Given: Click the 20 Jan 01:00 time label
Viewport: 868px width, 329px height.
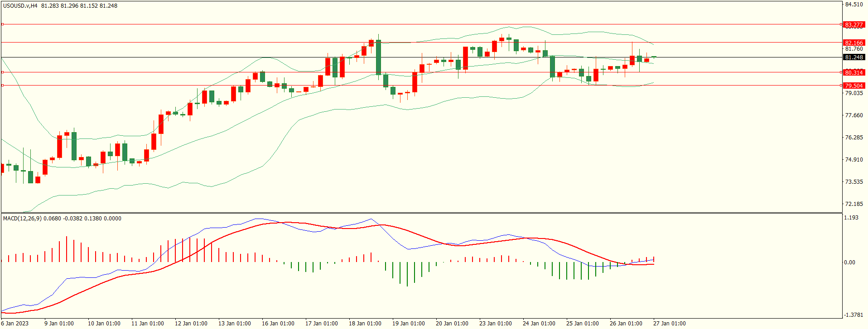Looking at the screenshot, I should 452,324.
